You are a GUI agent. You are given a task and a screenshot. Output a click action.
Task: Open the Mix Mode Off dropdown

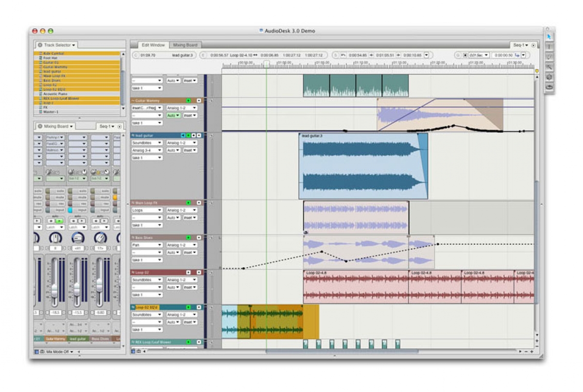60,352
